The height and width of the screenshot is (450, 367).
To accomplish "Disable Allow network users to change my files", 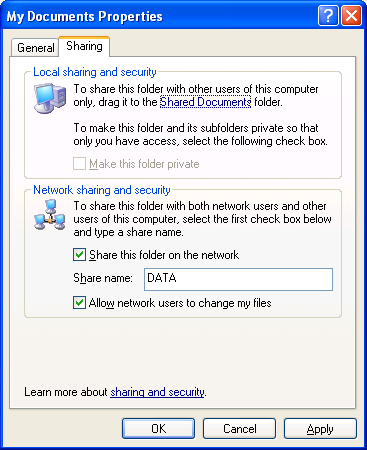I will click(x=79, y=303).
